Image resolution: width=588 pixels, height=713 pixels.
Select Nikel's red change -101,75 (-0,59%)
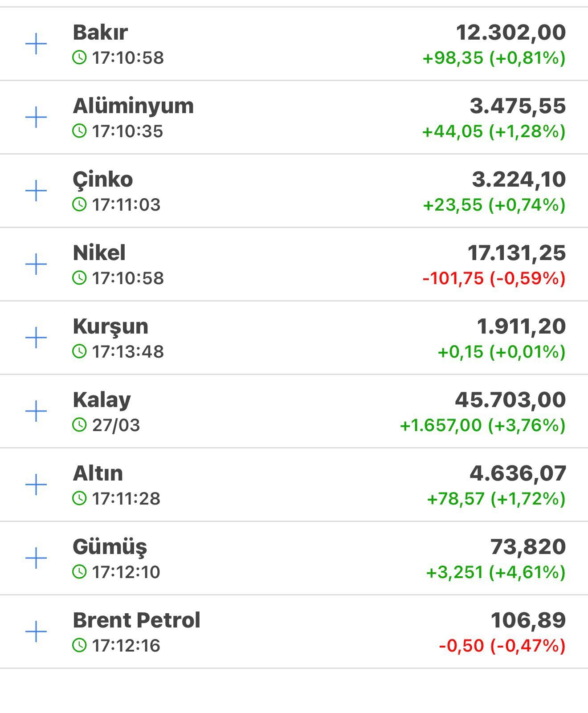(494, 278)
